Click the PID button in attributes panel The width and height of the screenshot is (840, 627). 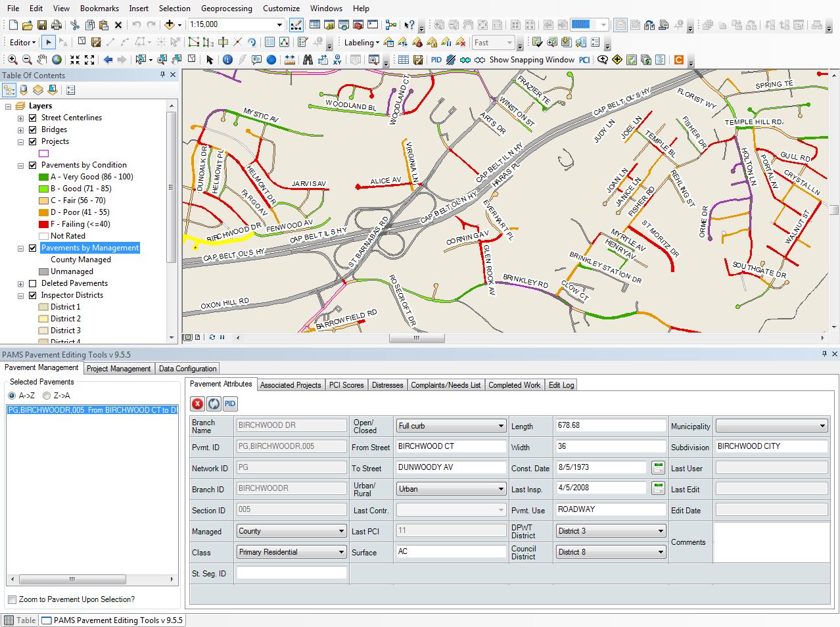coord(230,404)
